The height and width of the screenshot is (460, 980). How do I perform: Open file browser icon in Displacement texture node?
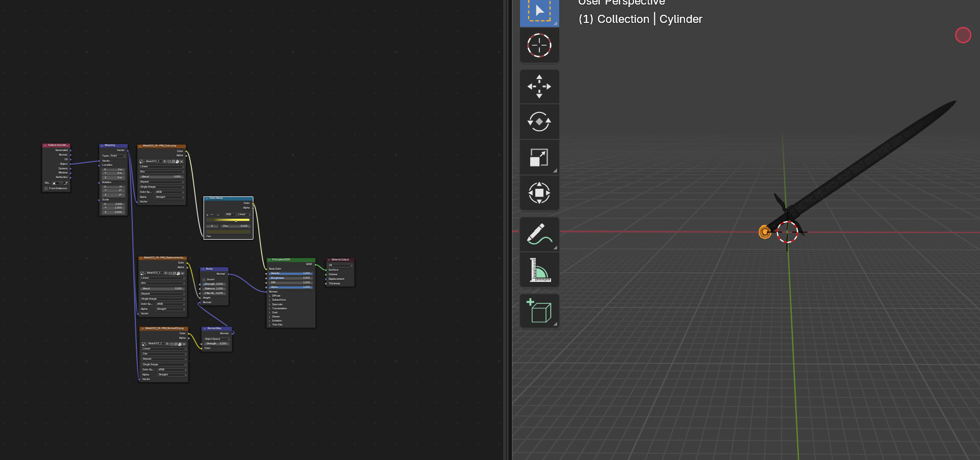(x=179, y=273)
